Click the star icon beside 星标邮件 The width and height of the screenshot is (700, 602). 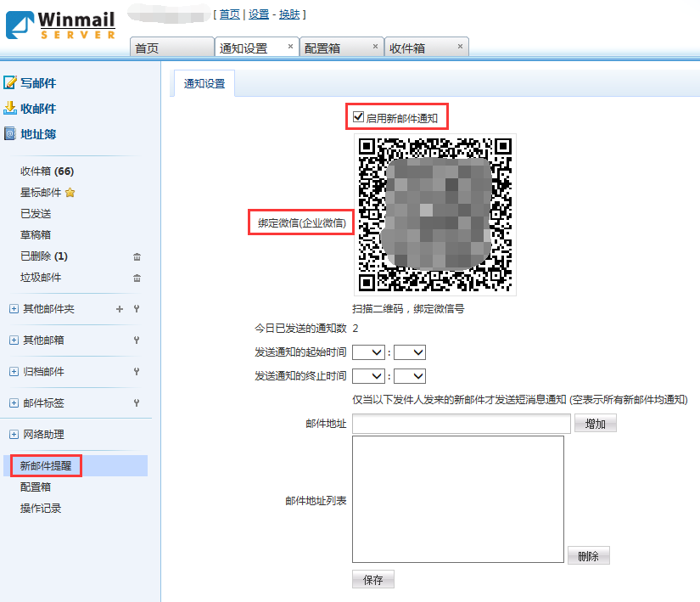pyautogui.click(x=70, y=193)
